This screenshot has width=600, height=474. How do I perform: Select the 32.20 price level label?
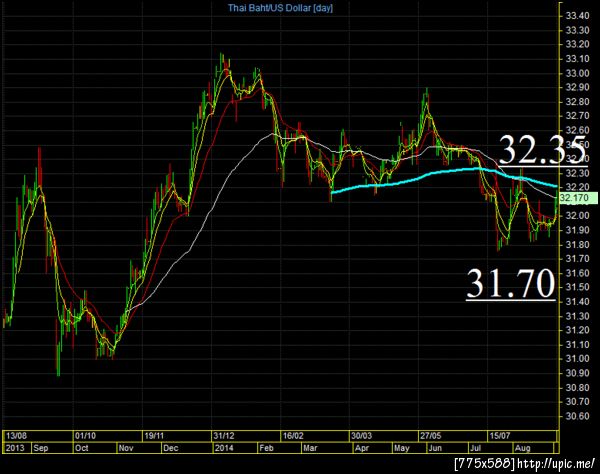[x=577, y=187]
